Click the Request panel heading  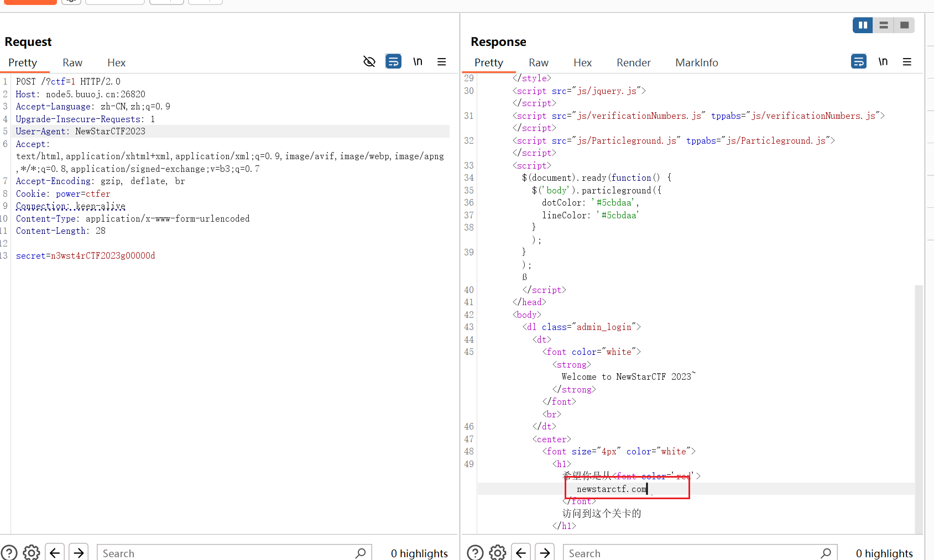28,41
